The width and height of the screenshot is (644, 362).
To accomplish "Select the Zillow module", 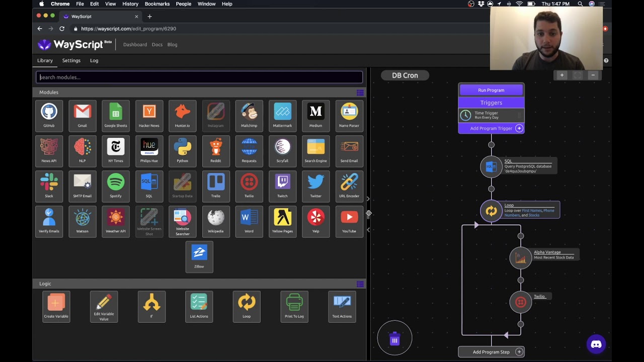I will pos(199,256).
